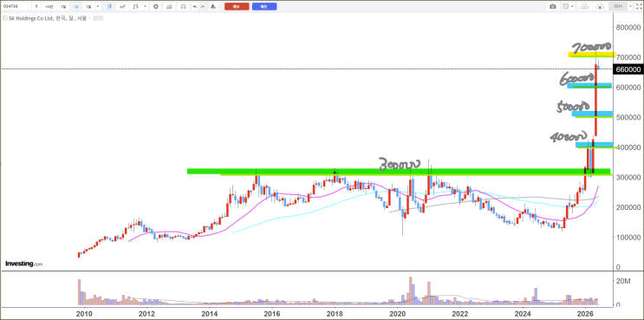Click the redo arrow

(x=203, y=6)
